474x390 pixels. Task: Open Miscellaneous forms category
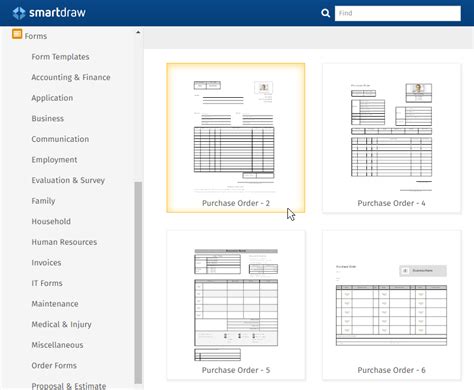point(57,345)
